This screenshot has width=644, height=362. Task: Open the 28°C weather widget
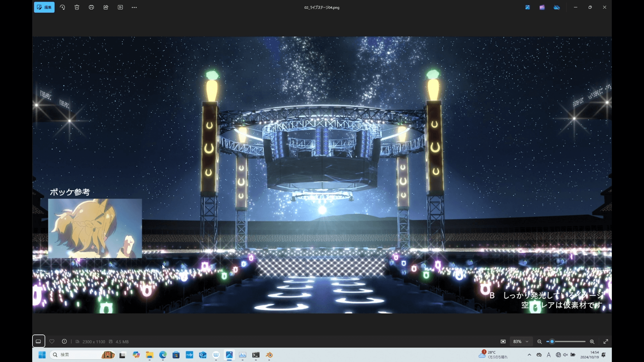tap(493, 355)
